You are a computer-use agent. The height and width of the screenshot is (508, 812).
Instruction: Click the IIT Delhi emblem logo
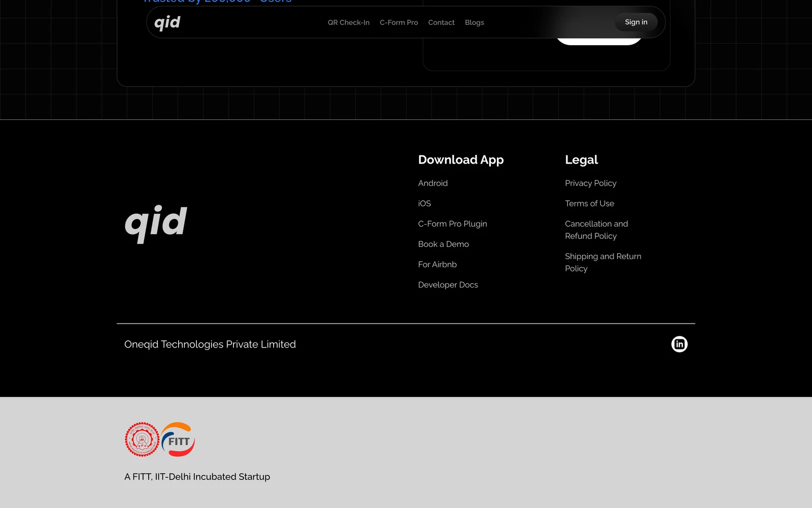pos(142,439)
